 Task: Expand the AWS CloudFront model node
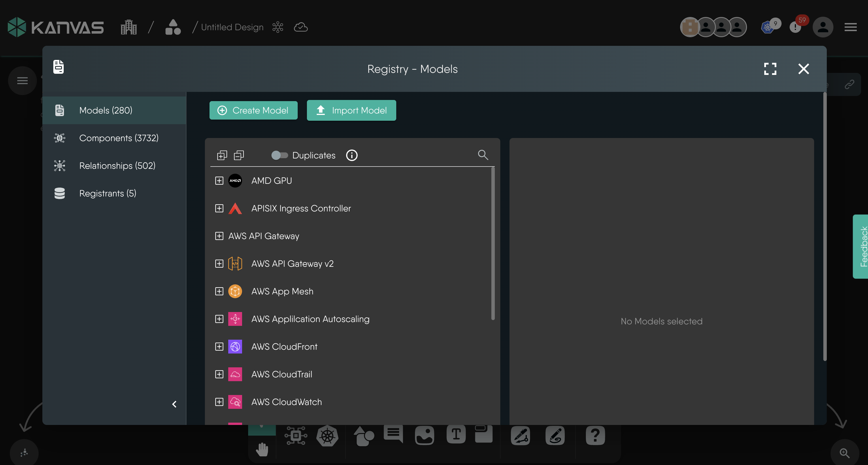(219, 346)
